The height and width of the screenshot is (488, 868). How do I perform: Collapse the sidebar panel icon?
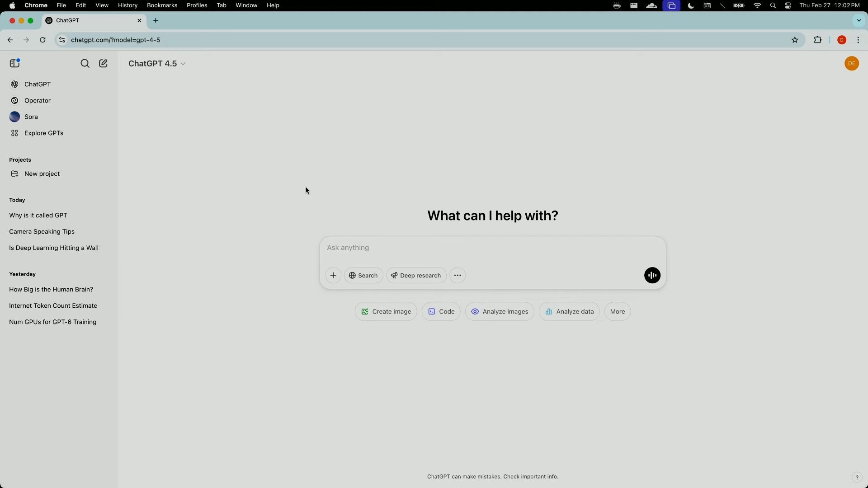(15, 63)
